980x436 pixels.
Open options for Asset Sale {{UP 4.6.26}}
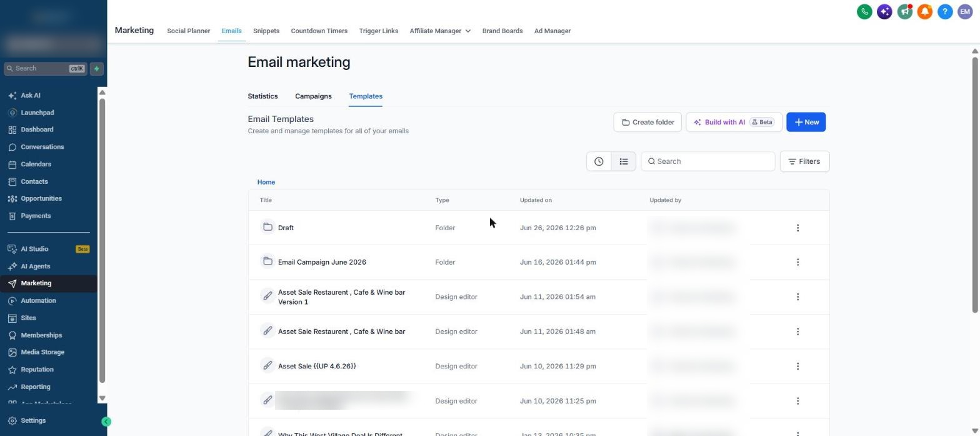click(797, 367)
